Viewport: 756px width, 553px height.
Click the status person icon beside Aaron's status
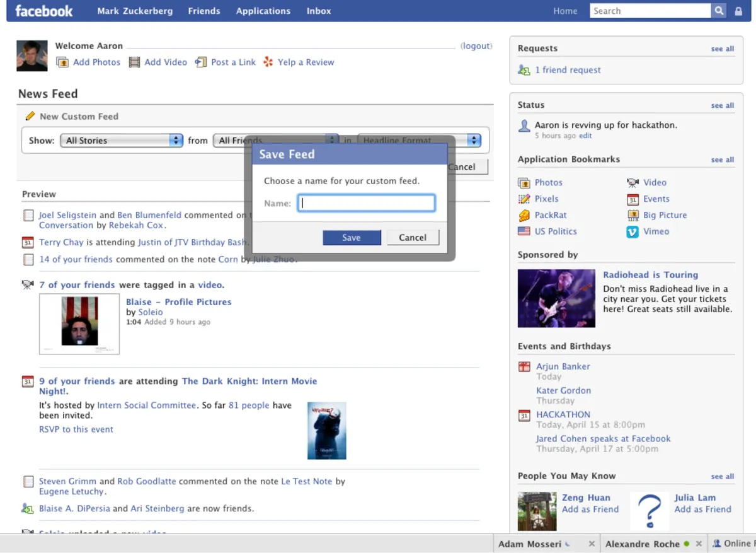pos(524,125)
